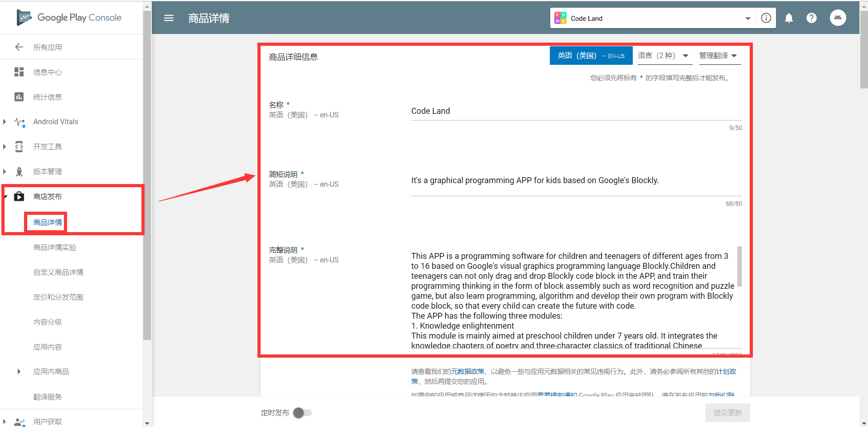Screen dimensions: 868x427
Task: Click the 简短说明 text field
Action: click(577, 180)
